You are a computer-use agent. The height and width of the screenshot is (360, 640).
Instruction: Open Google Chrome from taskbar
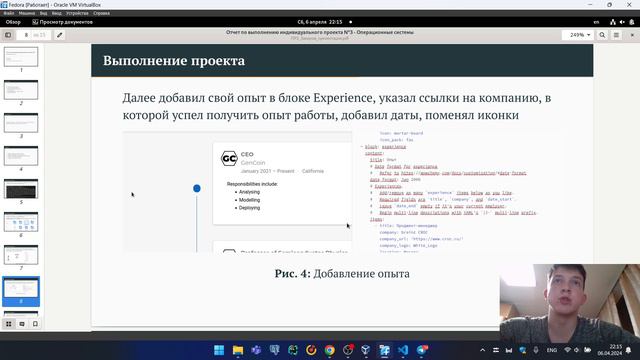point(330,350)
